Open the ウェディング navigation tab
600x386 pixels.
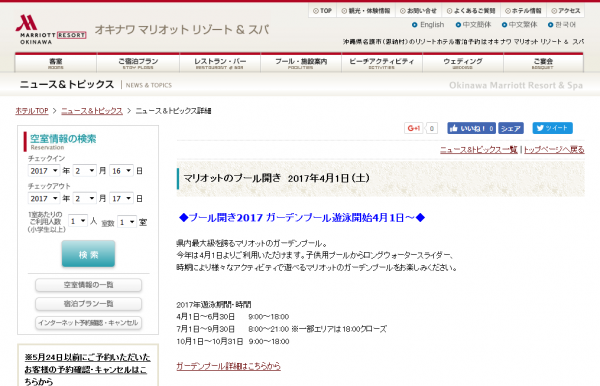[x=463, y=63]
